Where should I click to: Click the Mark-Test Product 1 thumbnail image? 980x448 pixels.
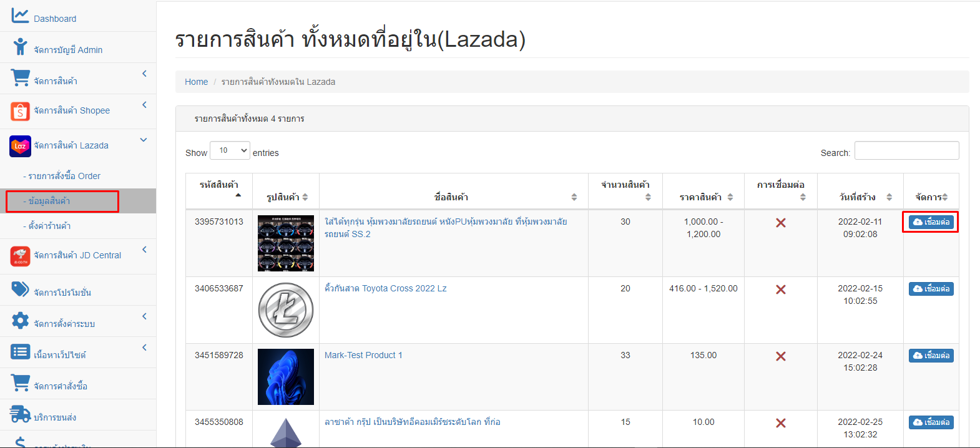(286, 377)
